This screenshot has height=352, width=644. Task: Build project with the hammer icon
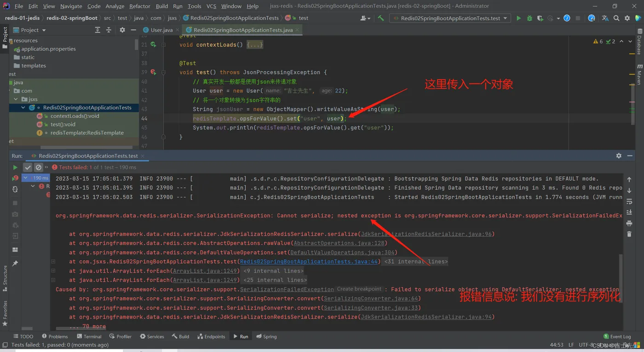tap(381, 18)
